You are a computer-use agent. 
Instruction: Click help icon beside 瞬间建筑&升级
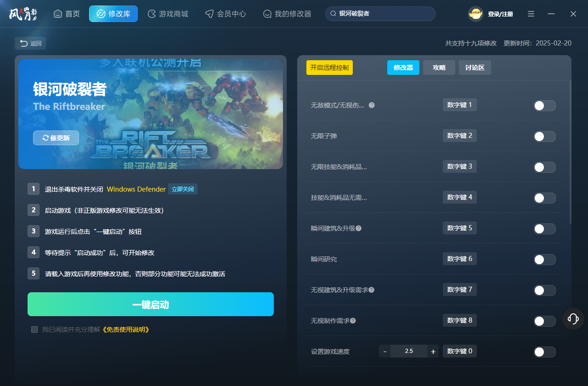pyautogui.click(x=358, y=228)
